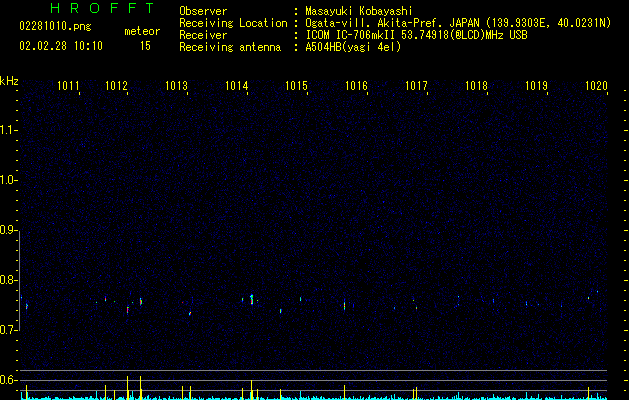Viewport: 629px width, 400px height.
Task: Click the 1.1 frequency axis label
Action: (9, 130)
